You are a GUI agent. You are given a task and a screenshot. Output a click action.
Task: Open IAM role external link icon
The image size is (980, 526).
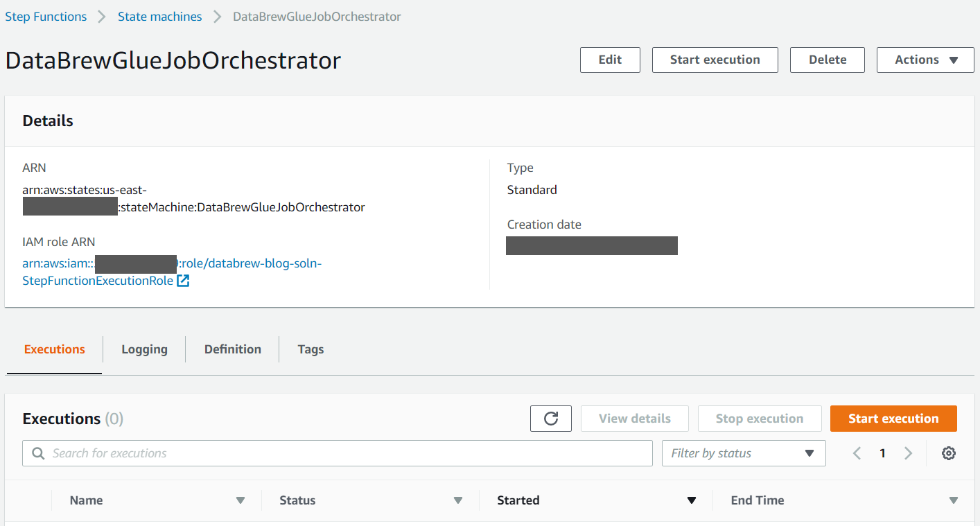tap(183, 281)
